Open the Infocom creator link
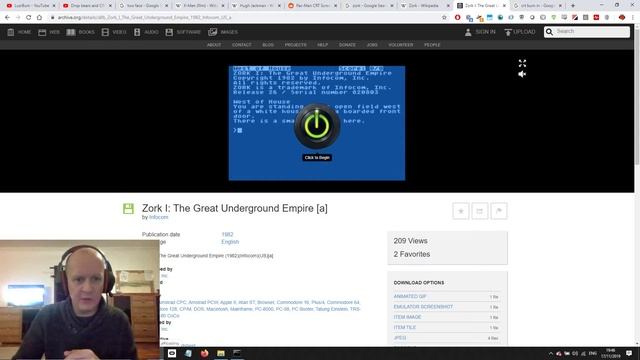Viewport: 640px width, 360px height. coord(158,217)
